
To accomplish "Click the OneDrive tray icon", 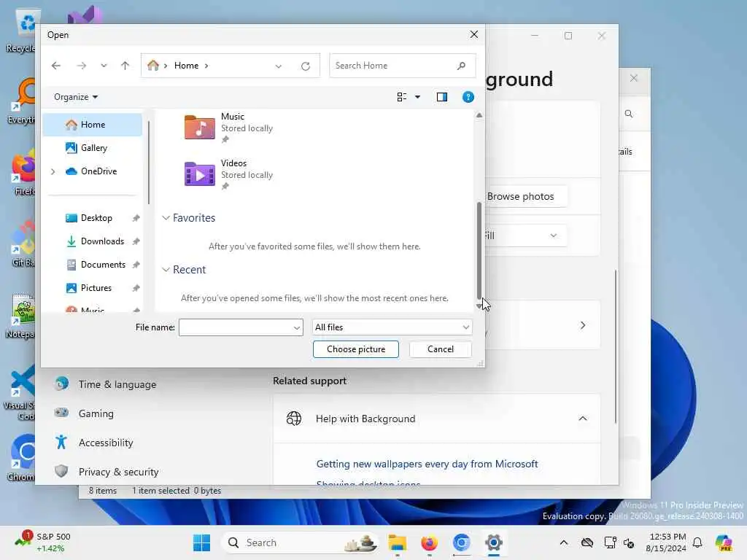I will pos(587,542).
